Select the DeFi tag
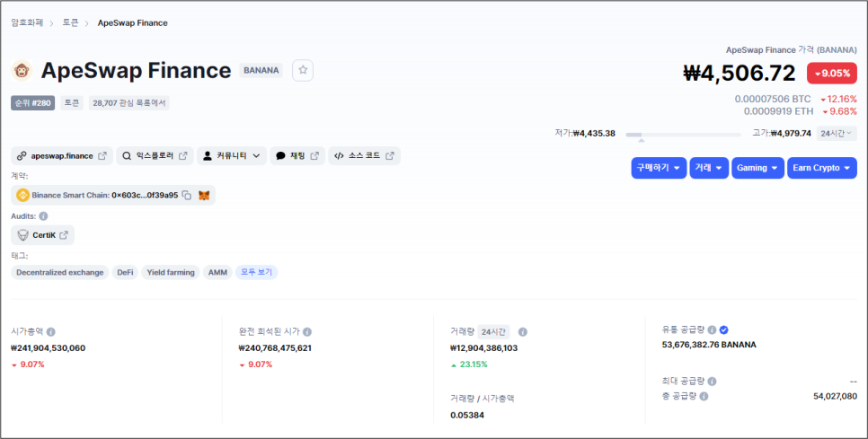The height and width of the screenshot is (439, 868). [x=125, y=273]
